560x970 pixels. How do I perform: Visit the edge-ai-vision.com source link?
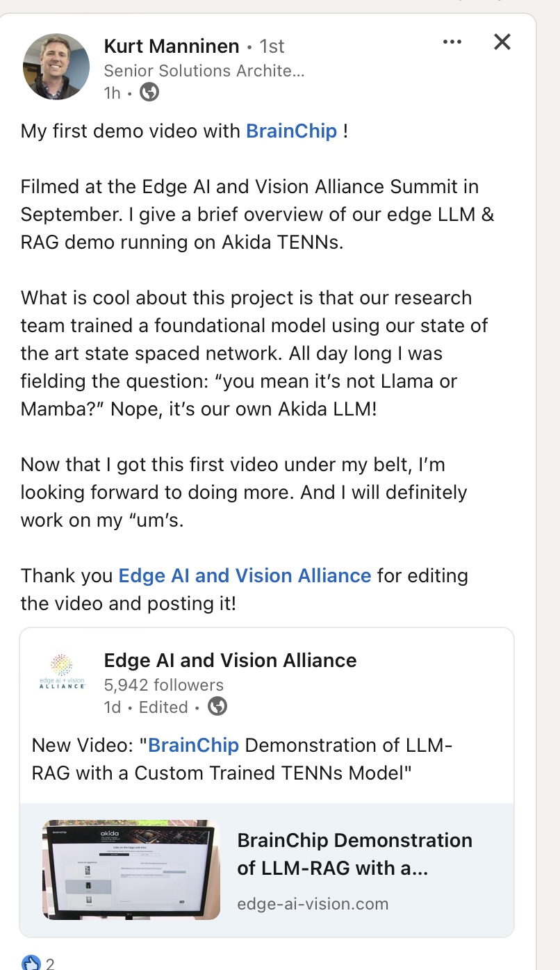pos(313,903)
